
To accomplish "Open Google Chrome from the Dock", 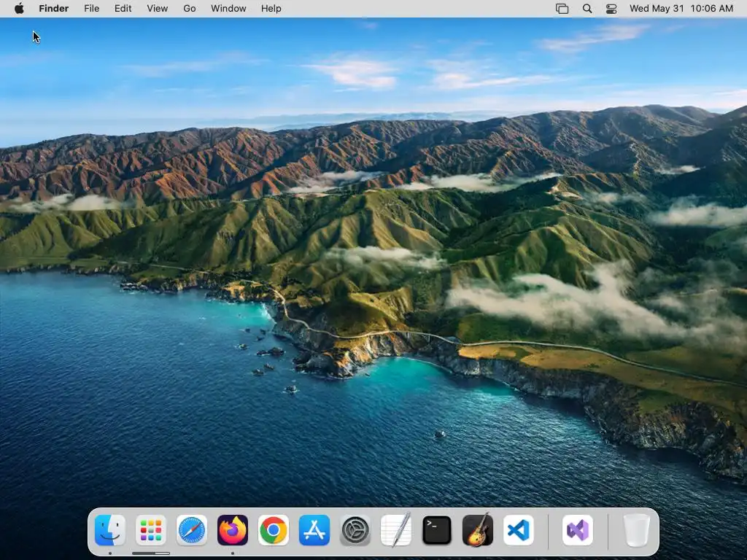I will [274, 530].
